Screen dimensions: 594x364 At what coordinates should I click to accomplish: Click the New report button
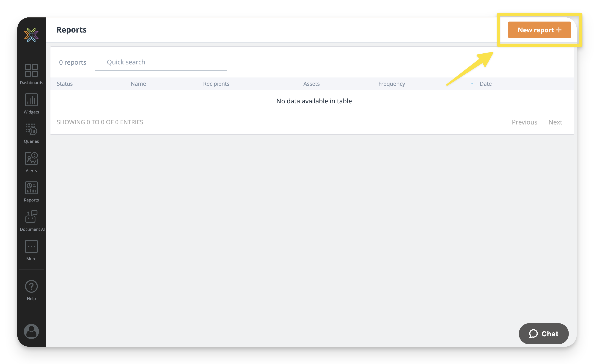539,30
